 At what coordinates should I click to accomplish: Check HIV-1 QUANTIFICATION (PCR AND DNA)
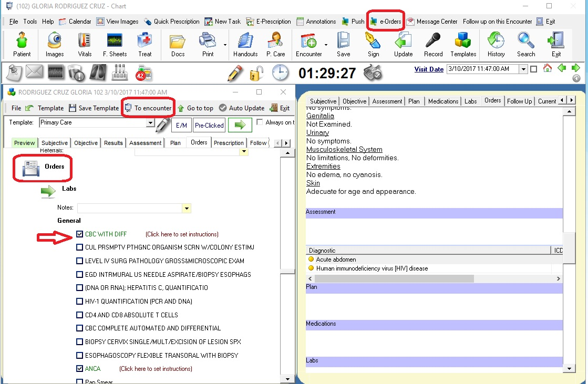(79, 302)
